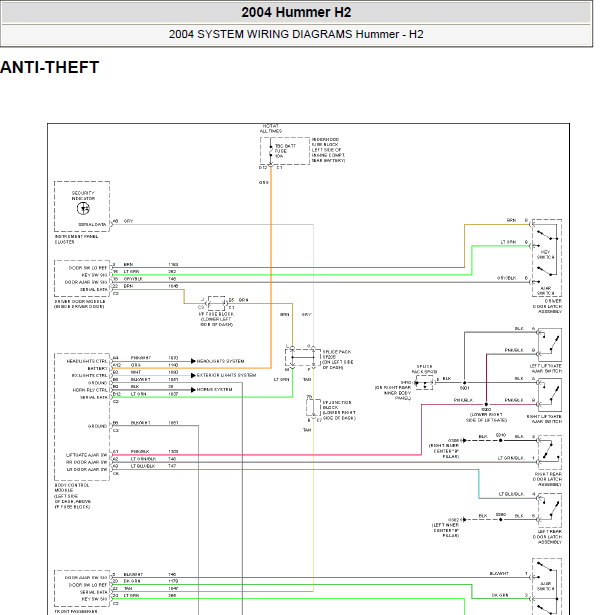Click the 'SECURITY INDICATOR' label
605x615 pixels.
(83, 196)
